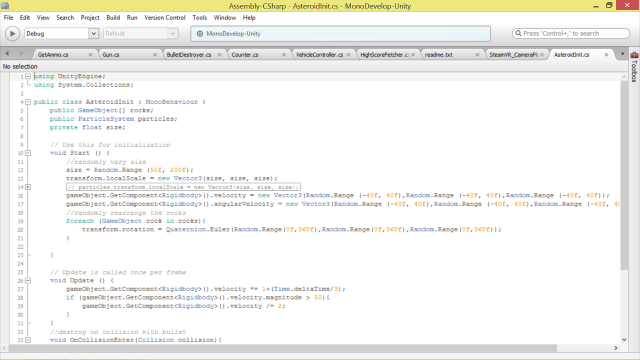Collapse the OnCollisionEnter fold at line 33
This screenshot has width=640, height=360.
click(x=28, y=340)
